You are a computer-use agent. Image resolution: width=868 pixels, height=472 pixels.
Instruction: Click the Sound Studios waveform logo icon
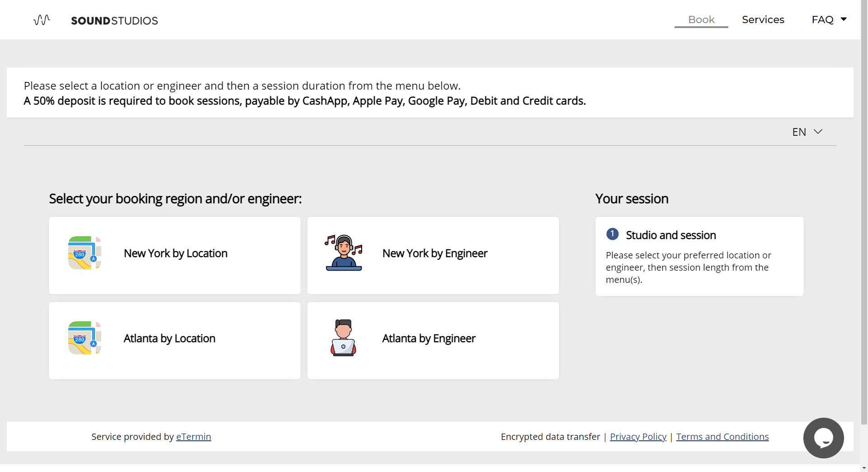pos(42,20)
